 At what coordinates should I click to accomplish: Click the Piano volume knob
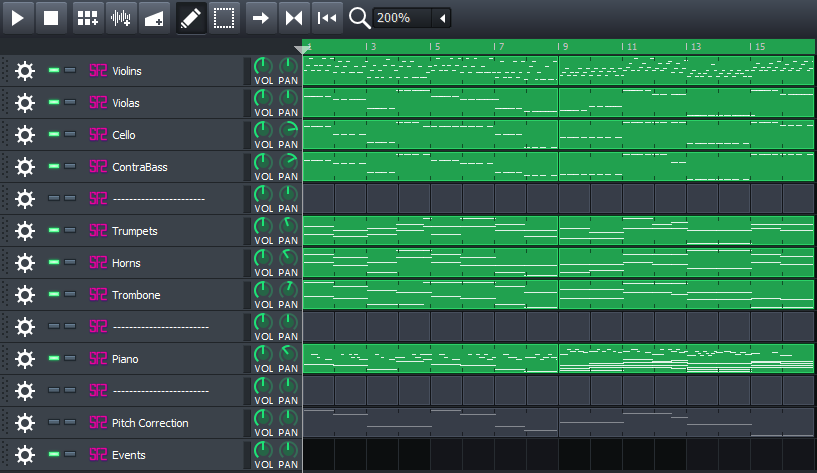[x=263, y=355]
